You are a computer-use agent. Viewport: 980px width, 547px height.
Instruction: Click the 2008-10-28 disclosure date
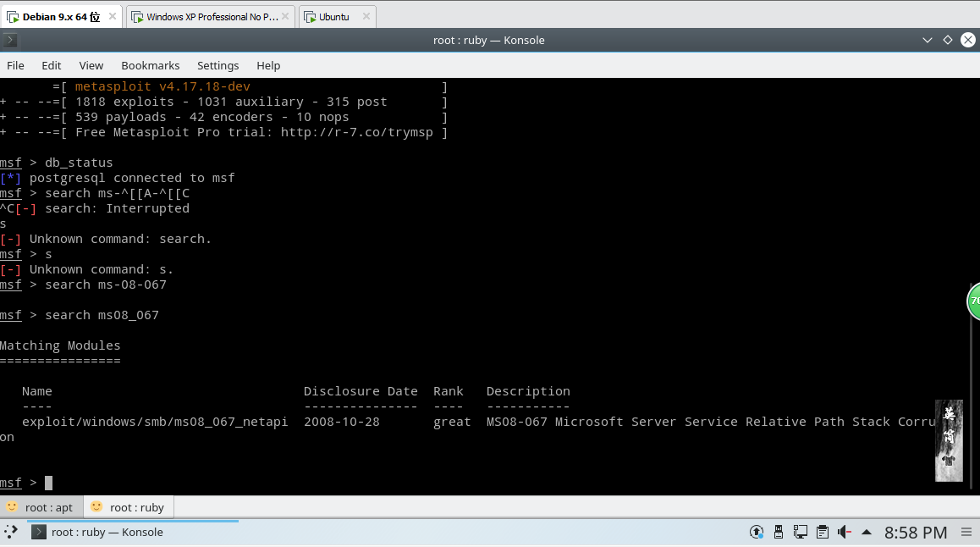[342, 422]
